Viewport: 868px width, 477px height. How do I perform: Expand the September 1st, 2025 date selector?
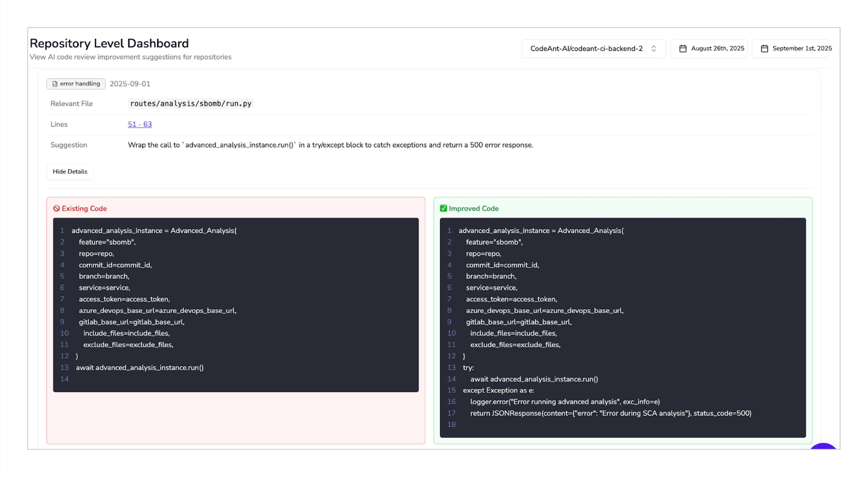pyautogui.click(x=791, y=48)
